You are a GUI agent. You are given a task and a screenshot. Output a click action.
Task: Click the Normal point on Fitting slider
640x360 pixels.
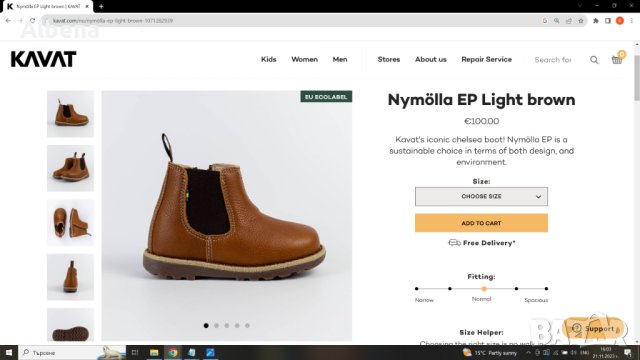coord(484,289)
